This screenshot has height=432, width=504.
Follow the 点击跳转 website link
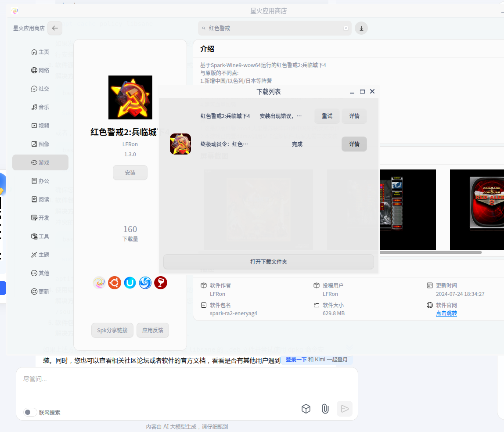446,313
